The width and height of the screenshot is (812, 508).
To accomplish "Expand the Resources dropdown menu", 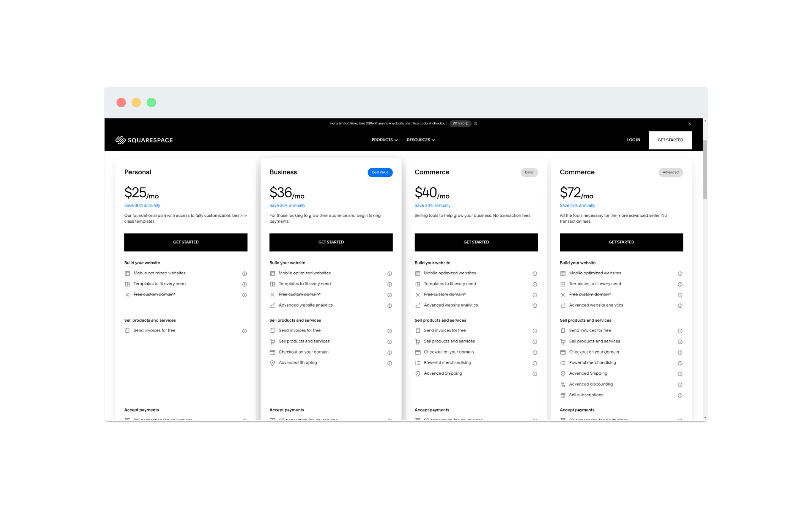I will (x=421, y=140).
